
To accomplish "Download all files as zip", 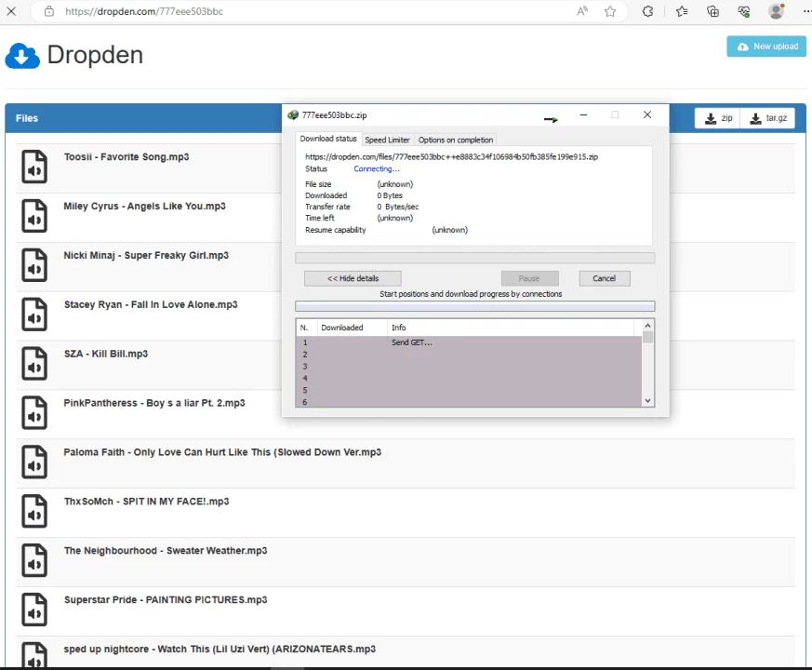I will tap(718, 118).
